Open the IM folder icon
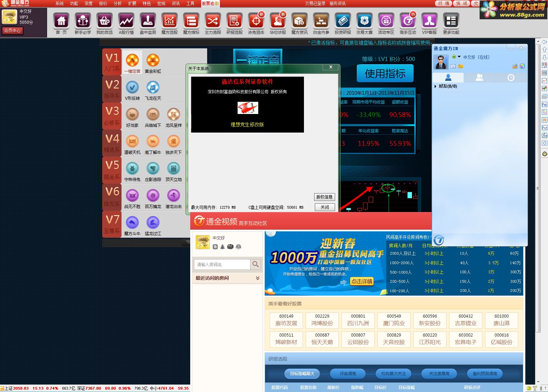548x392 pixels. [461, 66]
